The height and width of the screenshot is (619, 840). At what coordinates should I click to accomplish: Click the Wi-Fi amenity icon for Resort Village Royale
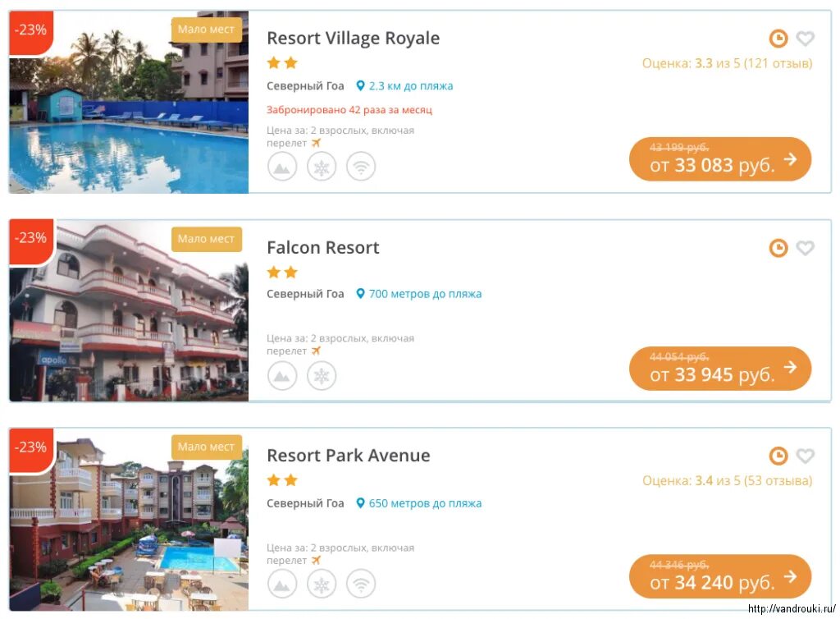coord(361,167)
